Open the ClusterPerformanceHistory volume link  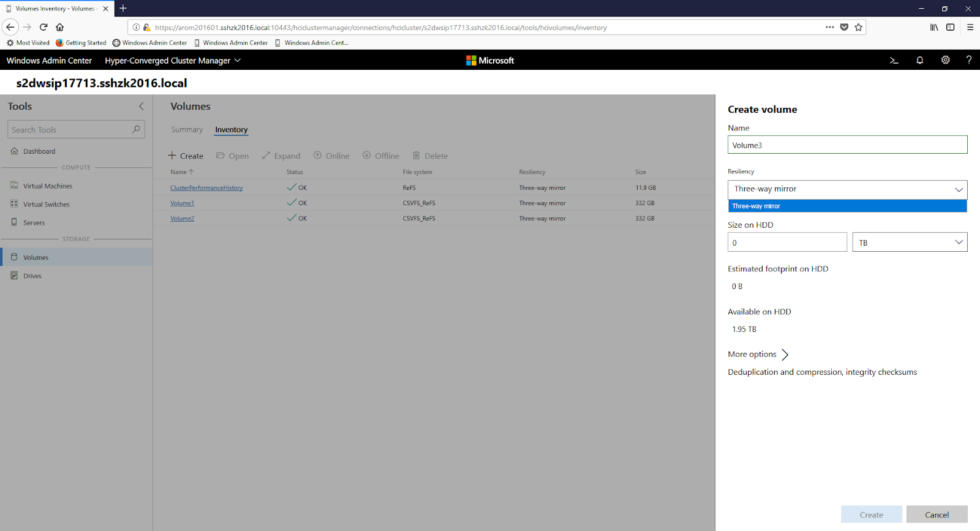pyautogui.click(x=206, y=188)
